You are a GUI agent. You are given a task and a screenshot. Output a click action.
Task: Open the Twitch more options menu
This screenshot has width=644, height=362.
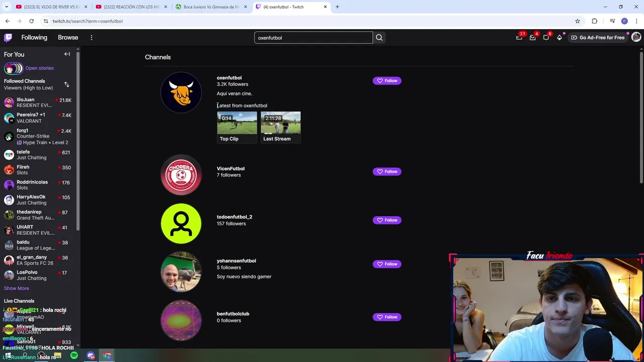[92, 38]
